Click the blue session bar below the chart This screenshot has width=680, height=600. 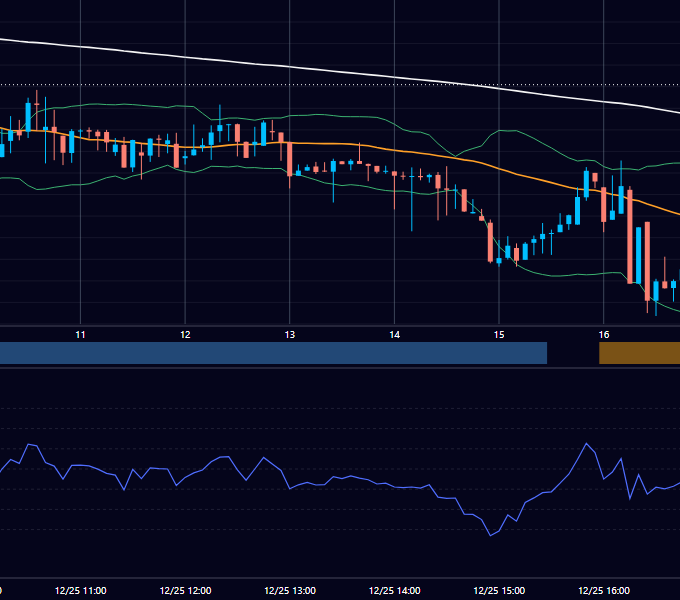273,353
